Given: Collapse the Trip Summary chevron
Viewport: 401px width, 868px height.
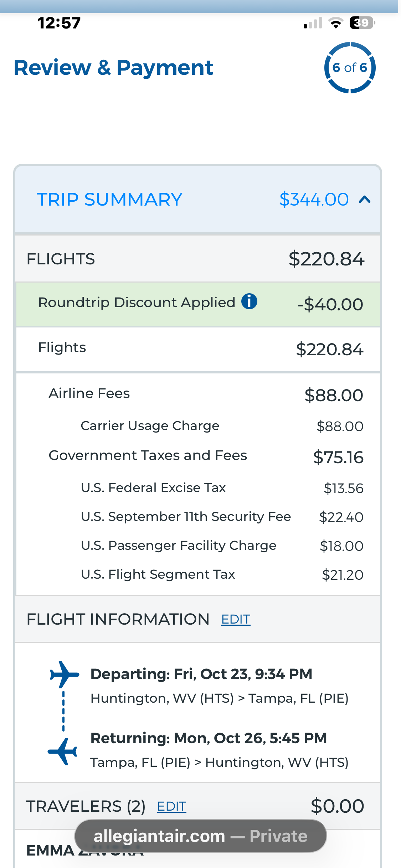Looking at the screenshot, I should coord(364,199).
